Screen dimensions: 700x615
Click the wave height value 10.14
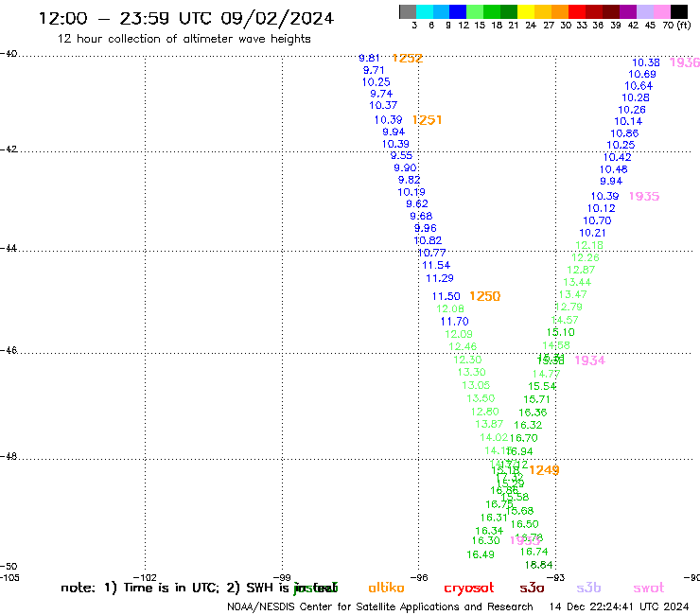[628, 121]
